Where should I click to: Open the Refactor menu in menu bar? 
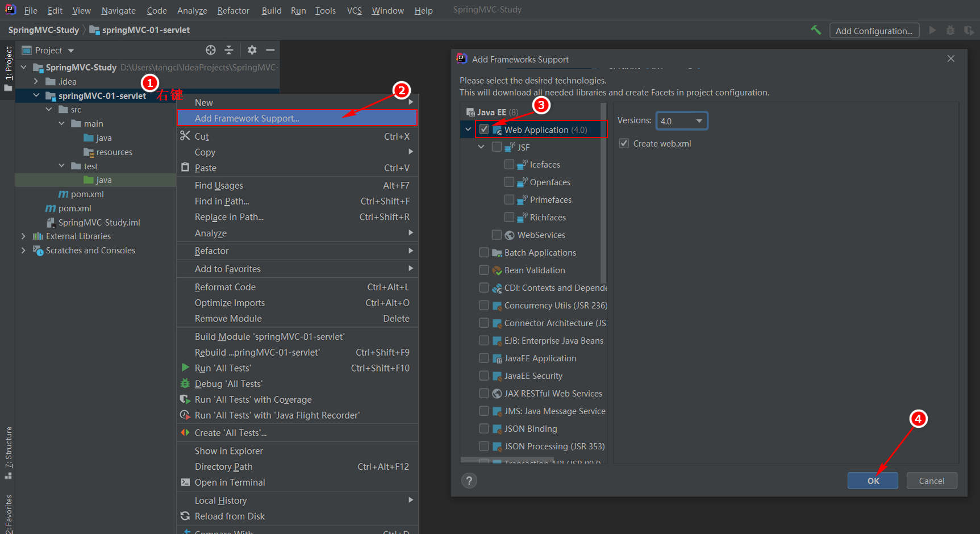tap(233, 10)
